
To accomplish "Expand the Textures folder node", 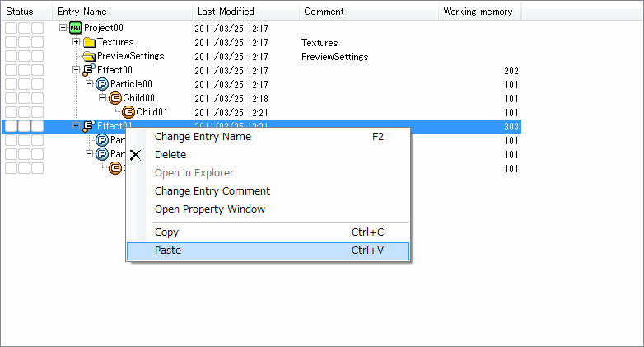I will [77, 42].
